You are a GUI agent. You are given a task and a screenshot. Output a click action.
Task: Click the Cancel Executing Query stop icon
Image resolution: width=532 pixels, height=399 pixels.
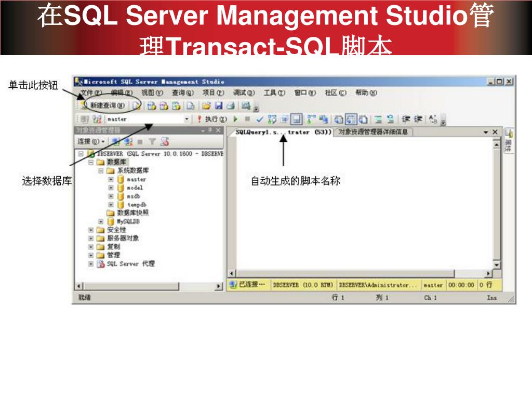pyautogui.click(x=247, y=119)
